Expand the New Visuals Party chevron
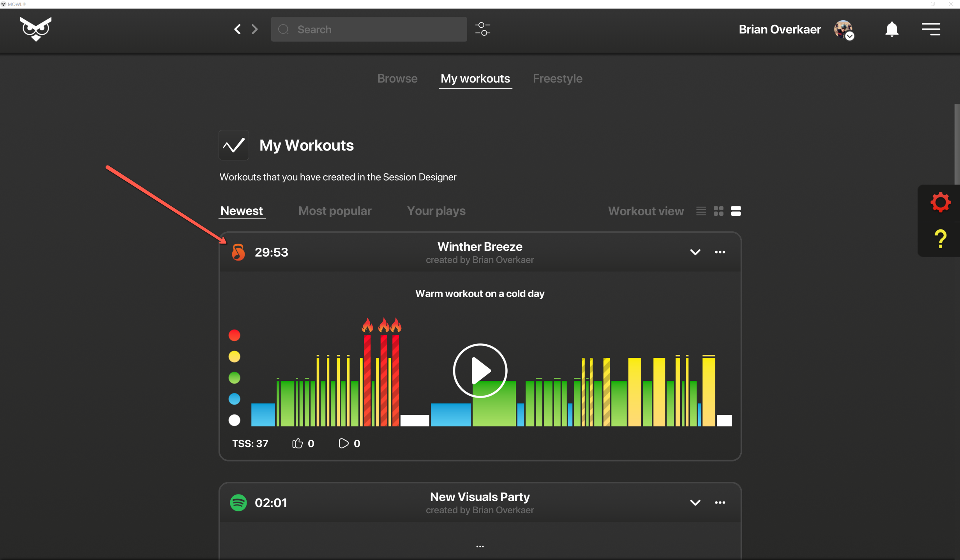Viewport: 960px width, 560px height. tap(695, 502)
